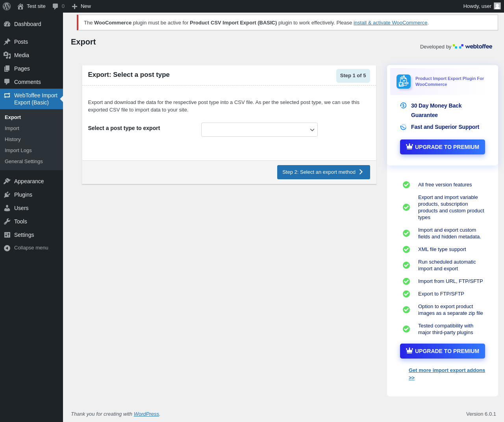
Task: Open Product Import Export Plugin For WooCommerce link
Action: click(x=450, y=82)
